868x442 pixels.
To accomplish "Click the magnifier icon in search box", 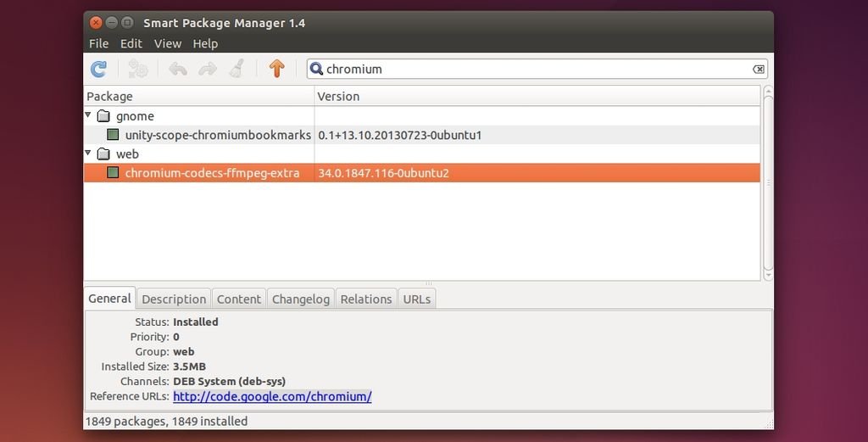I will coord(316,69).
